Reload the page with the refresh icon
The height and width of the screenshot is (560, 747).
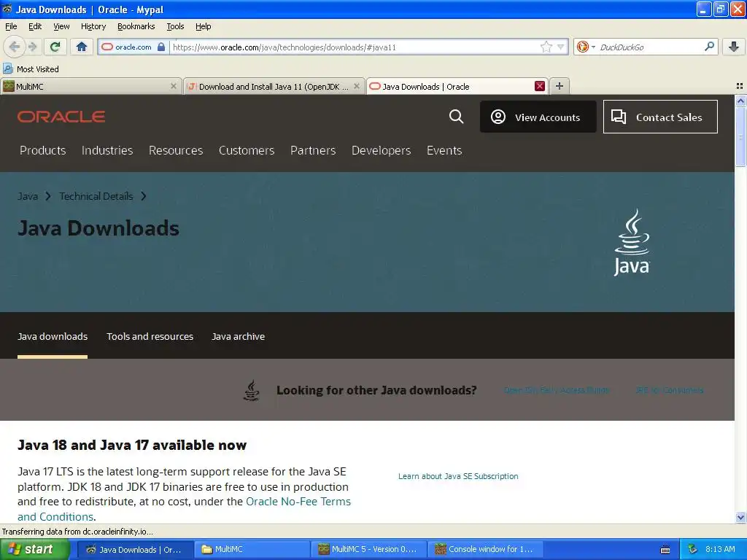(55, 47)
